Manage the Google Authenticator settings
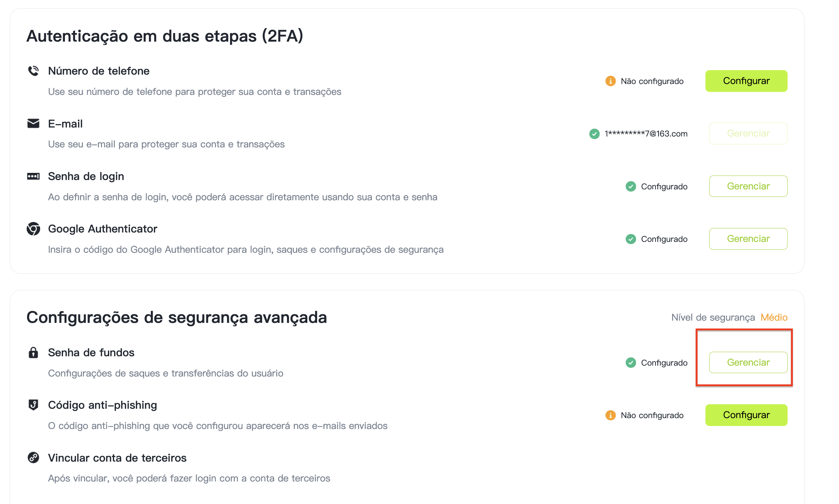 [x=748, y=239]
